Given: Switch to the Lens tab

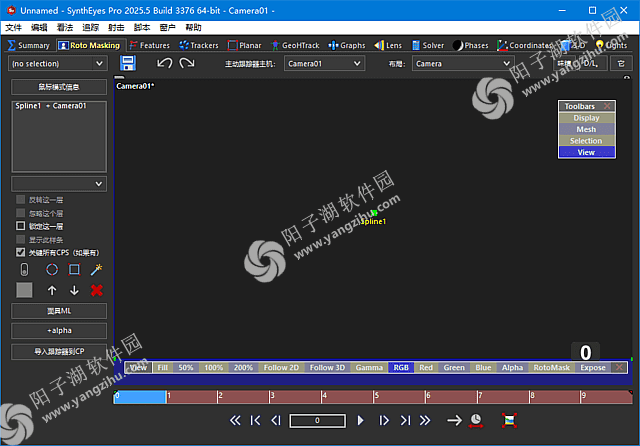Looking at the screenshot, I should [388, 45].
